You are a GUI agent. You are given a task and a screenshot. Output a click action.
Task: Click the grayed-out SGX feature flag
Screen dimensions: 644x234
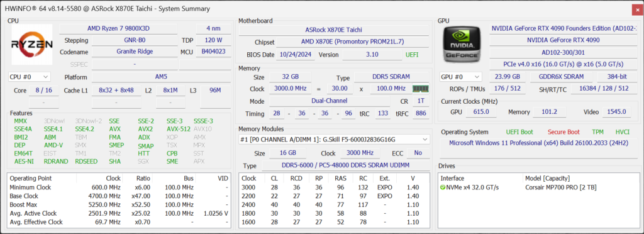pos(143,161)
